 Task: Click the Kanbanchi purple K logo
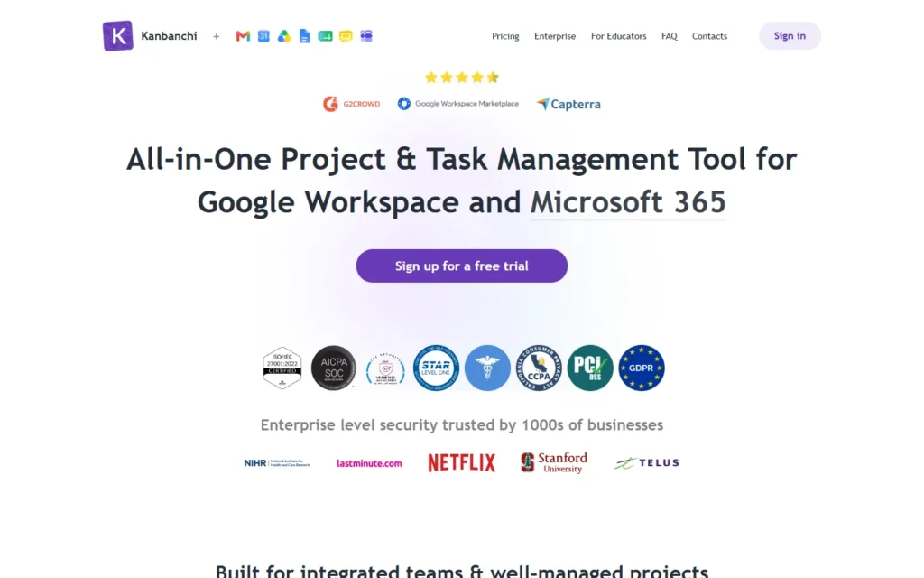118,36
